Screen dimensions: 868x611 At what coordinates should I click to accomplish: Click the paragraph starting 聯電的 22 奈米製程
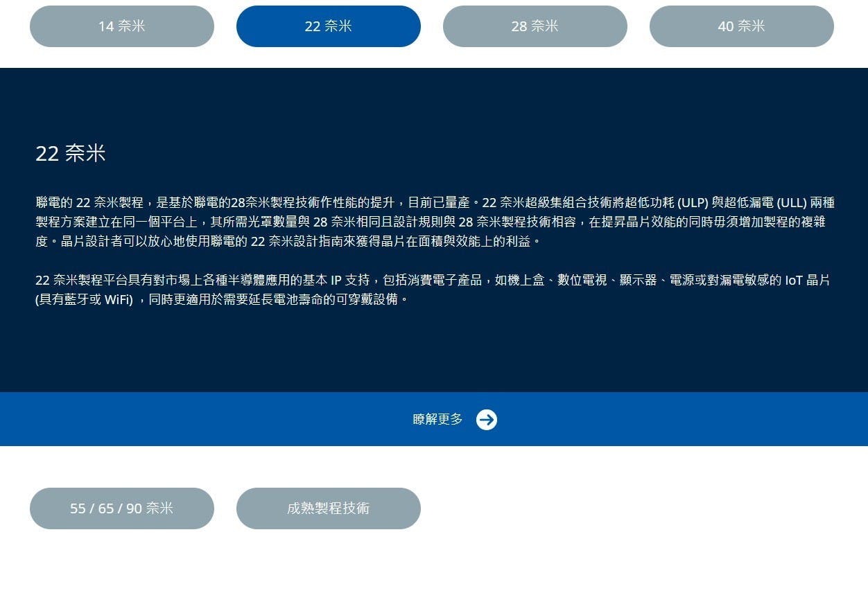(435, 222)
